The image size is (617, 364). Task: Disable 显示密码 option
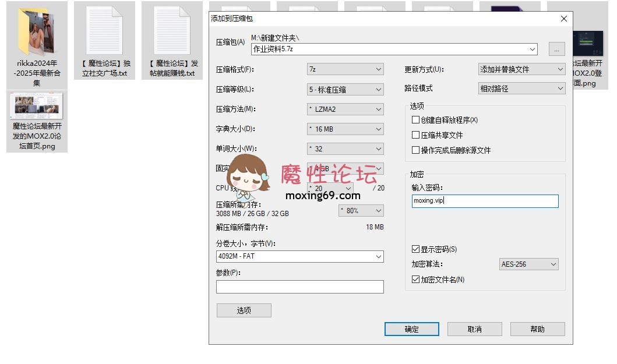(415, 249)
